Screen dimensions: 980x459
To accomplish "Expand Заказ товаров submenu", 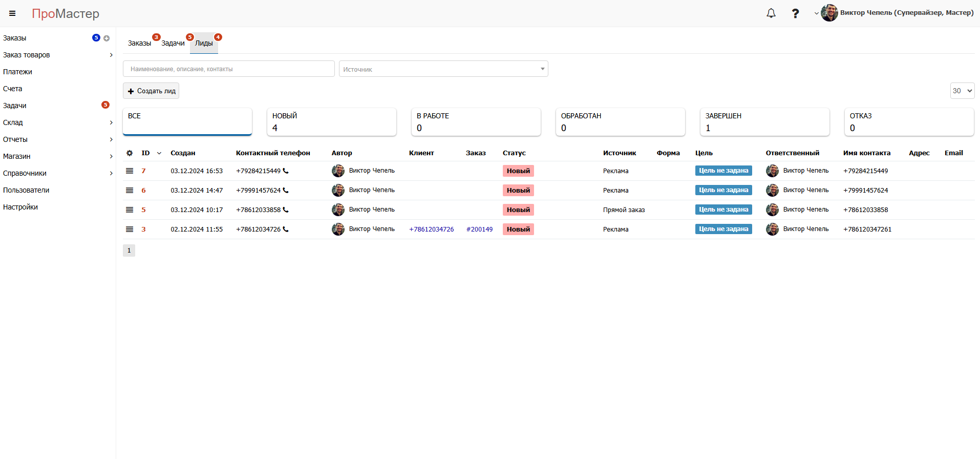I will (111, 55).
